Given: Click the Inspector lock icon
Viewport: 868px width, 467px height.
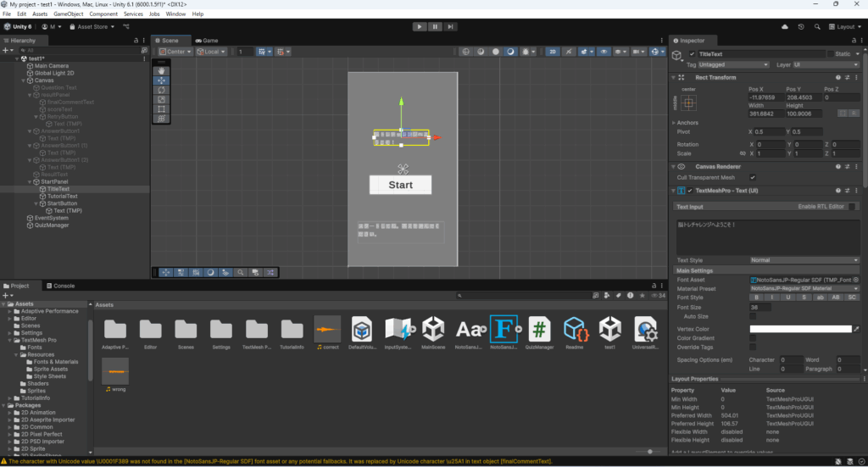Looking at the screenshot, I should point(854,41).
